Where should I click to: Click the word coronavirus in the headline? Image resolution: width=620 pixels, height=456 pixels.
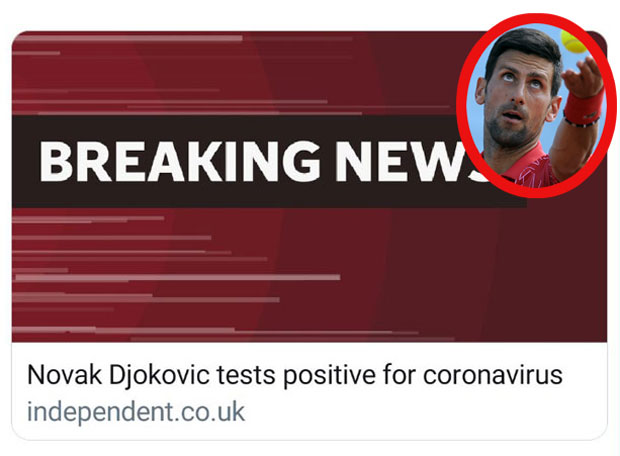pyautogui.click(x=493, y=375)
